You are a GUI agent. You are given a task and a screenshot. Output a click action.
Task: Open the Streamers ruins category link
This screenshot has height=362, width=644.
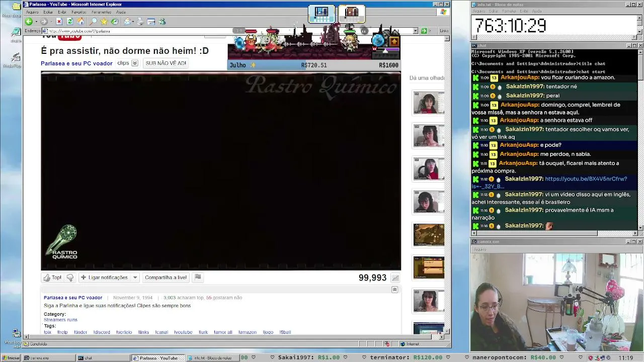[60, 320]
